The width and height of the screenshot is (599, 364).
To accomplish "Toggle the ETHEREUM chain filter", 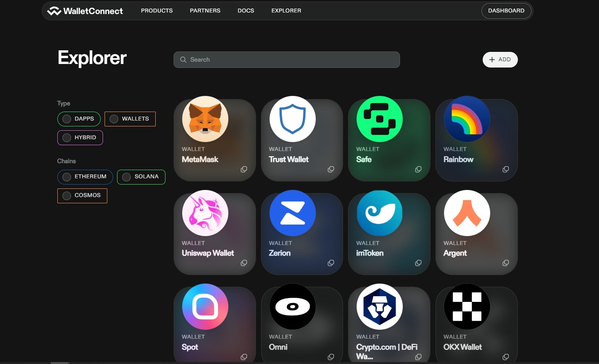I will (85, 177).
